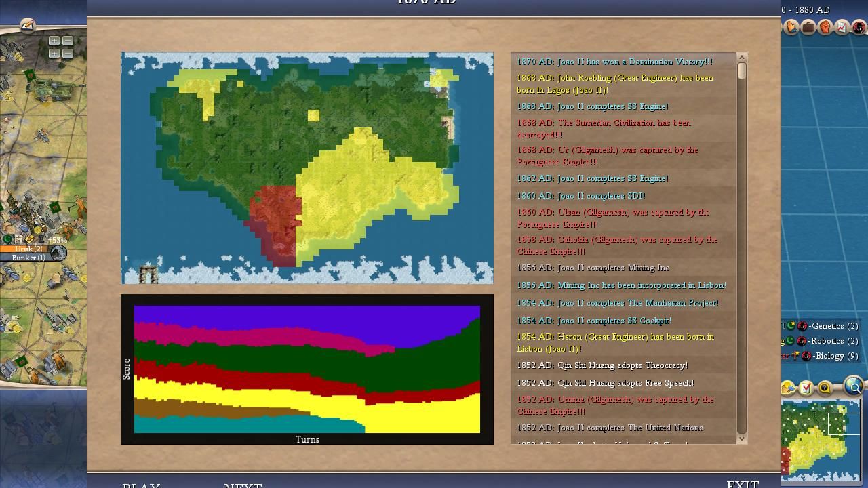Click the minimap in the bottom right
Viewport: 868px width, 488px height.
pyautogui.click(x=821, y=441)
